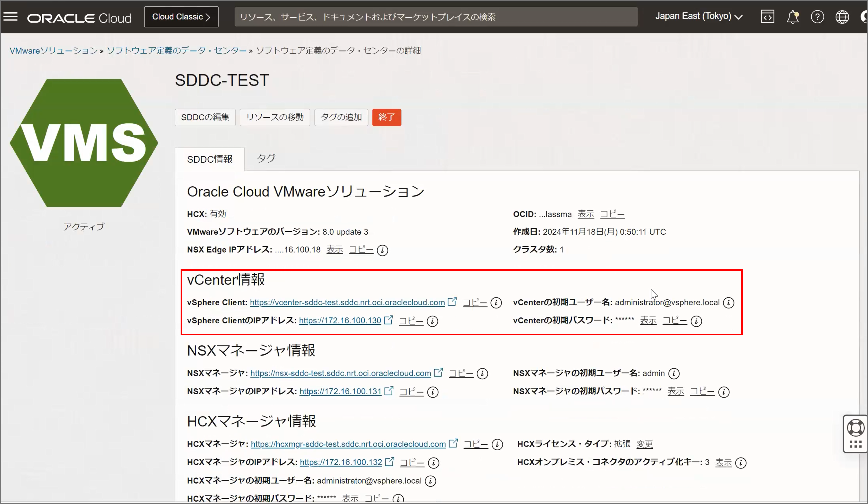This screenshot has width=868, height=504.
Task: Click the リソースの移動 button
Action: tap(275, 118)
